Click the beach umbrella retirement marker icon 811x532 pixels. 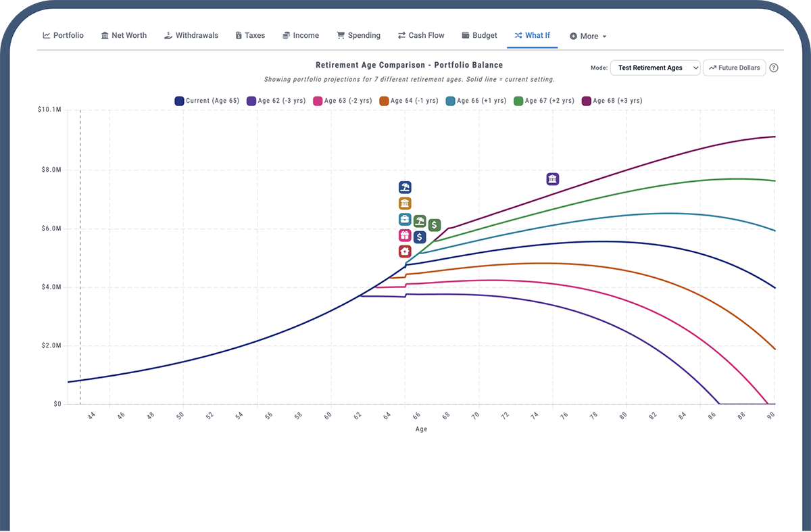click(405, 187)
